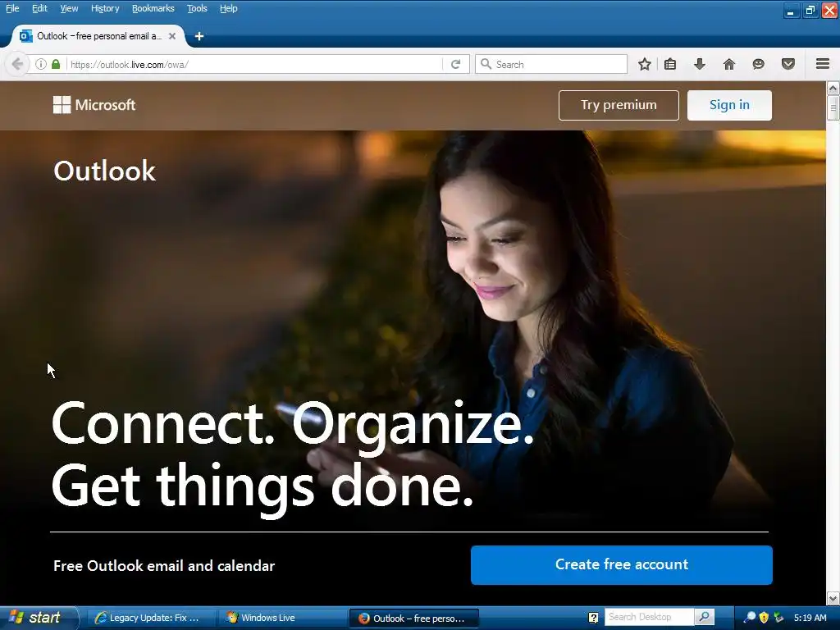Click the desktop search magnifier button
This screenshot has height=630, width=840.
coord(705,617)
